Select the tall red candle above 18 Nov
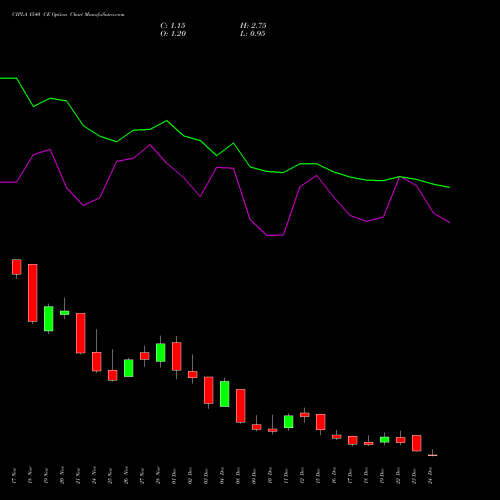 click(x=33, y=293)
